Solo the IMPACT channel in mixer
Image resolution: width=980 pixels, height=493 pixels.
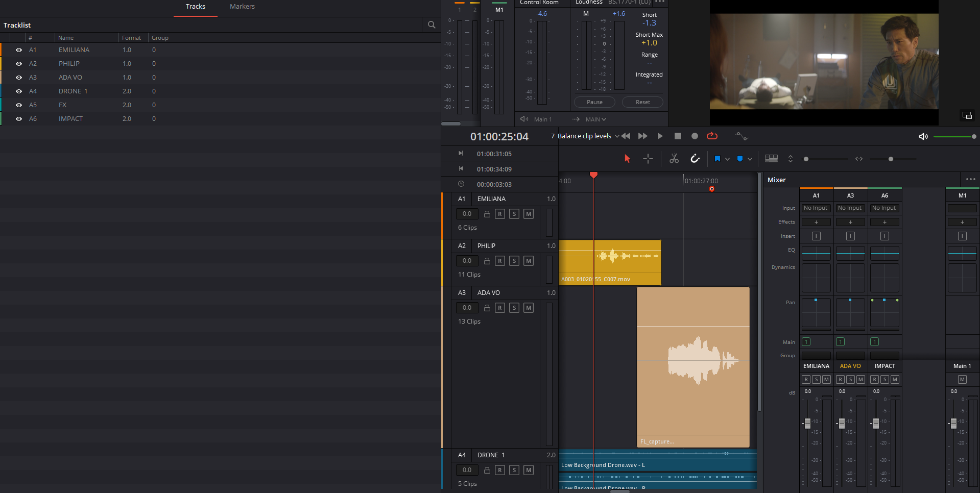(885, 379)
